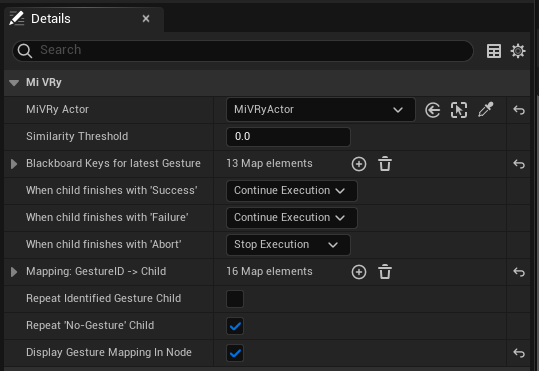Viewport: 539px width, 371px height.
Task: Close the Details tab
Action: click(146, 19)
